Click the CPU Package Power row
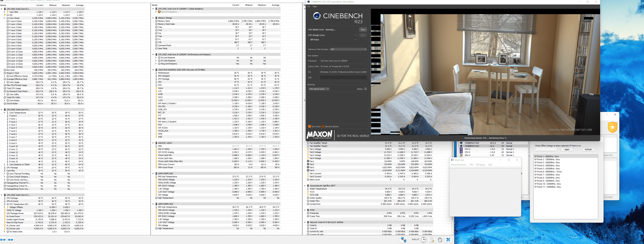This screenshot has height=244, width=644. point(42,213)
